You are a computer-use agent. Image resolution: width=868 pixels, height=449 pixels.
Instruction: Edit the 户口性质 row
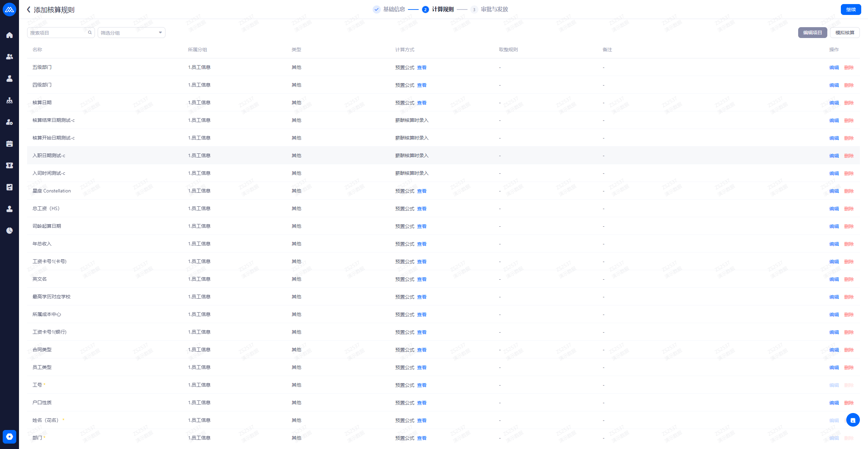(834, 403)
